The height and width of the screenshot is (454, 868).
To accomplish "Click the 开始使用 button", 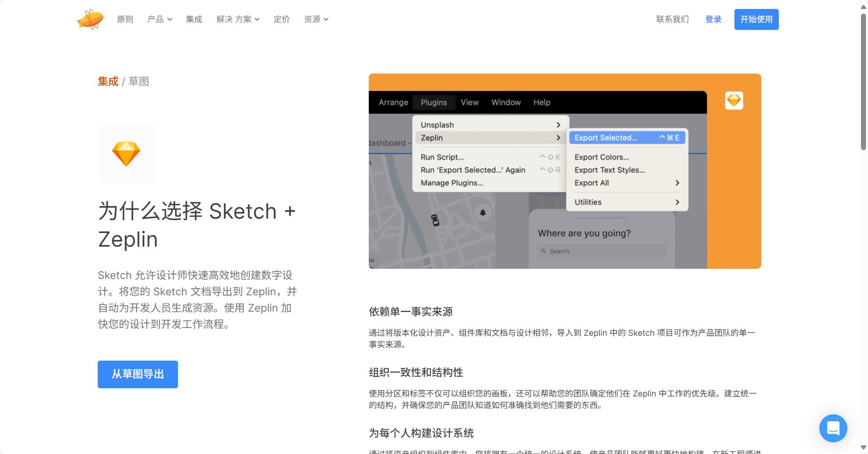I will pyautogui.click(x=756, y=19).
